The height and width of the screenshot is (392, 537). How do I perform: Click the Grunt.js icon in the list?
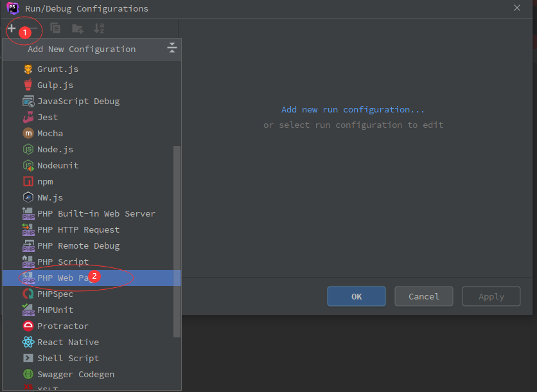coord(28,69)
